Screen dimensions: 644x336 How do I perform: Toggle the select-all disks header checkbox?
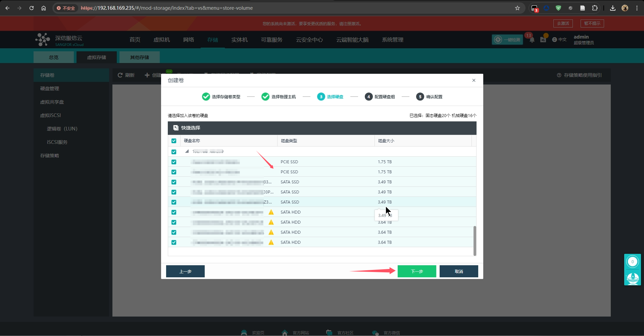tap(174, 141)
